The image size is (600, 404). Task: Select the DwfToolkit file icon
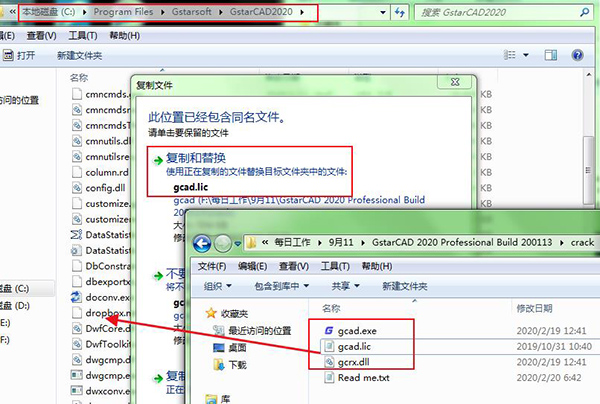[x=77, y=344]
